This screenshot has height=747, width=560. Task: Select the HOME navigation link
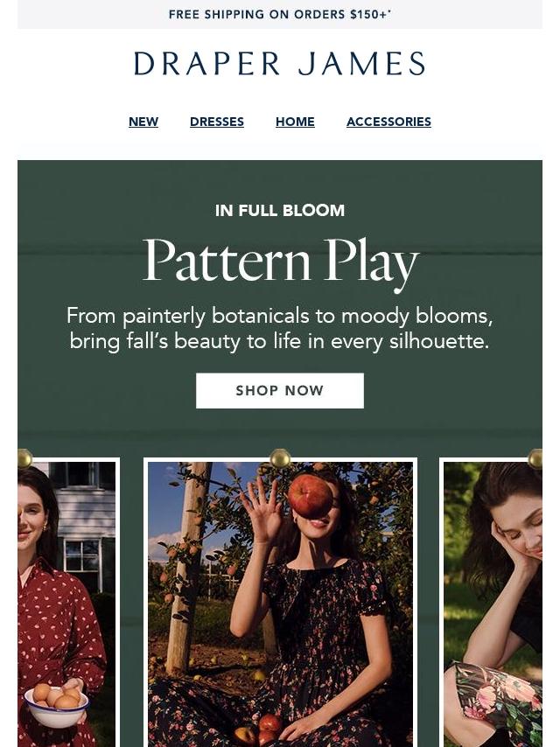pyautogui.click(x=295, y=122)
